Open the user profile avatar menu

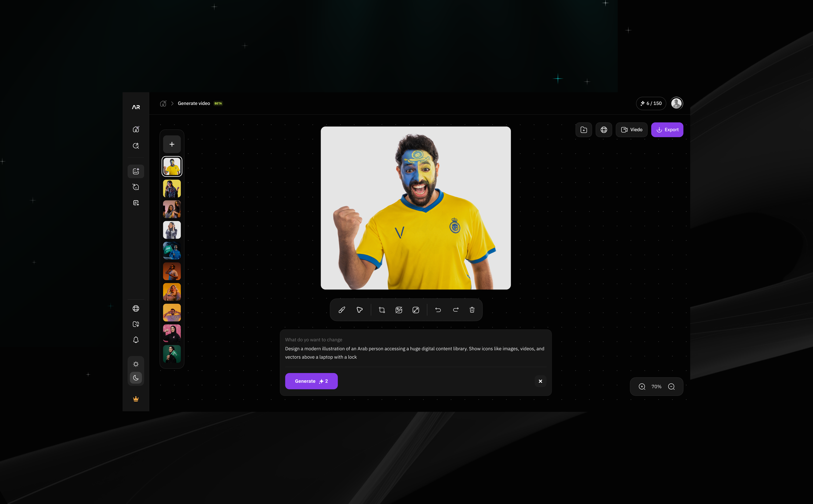tap(677, 103)
